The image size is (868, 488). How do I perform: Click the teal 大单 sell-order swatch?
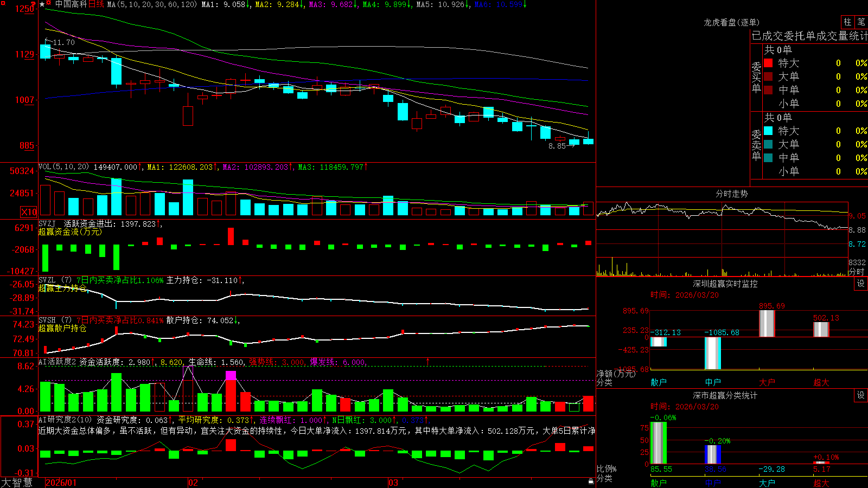point(768,144)
